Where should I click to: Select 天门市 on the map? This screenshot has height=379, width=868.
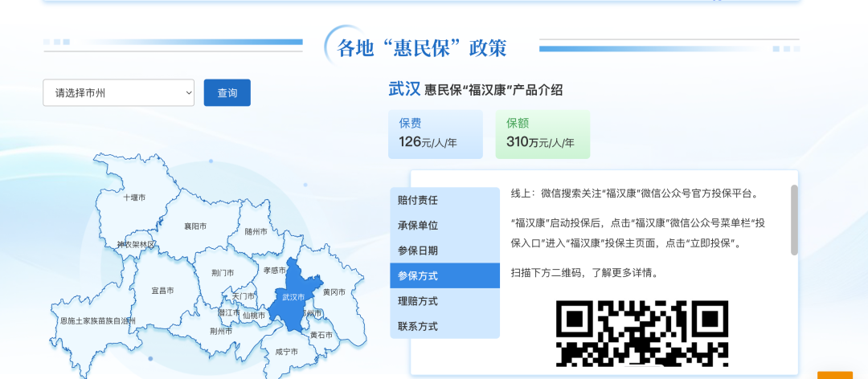[x=243, y=296]
